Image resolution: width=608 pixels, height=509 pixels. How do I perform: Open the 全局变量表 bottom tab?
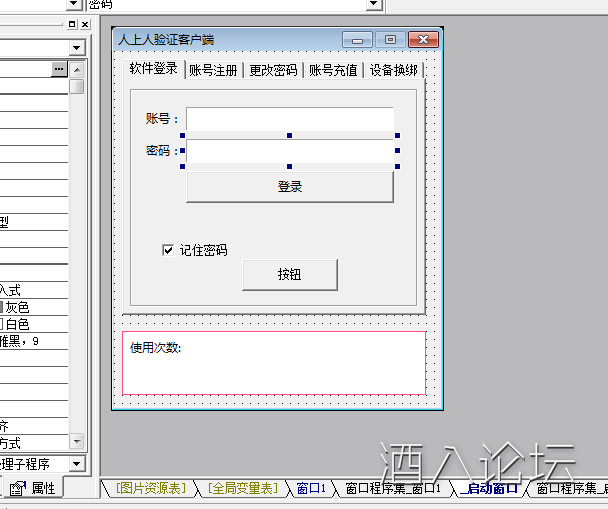pos(242,488)
